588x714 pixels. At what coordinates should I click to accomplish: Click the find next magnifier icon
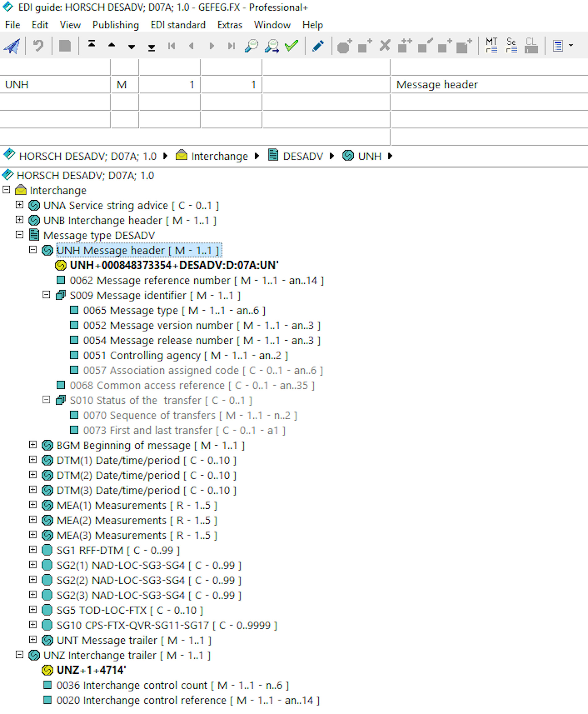272,46
